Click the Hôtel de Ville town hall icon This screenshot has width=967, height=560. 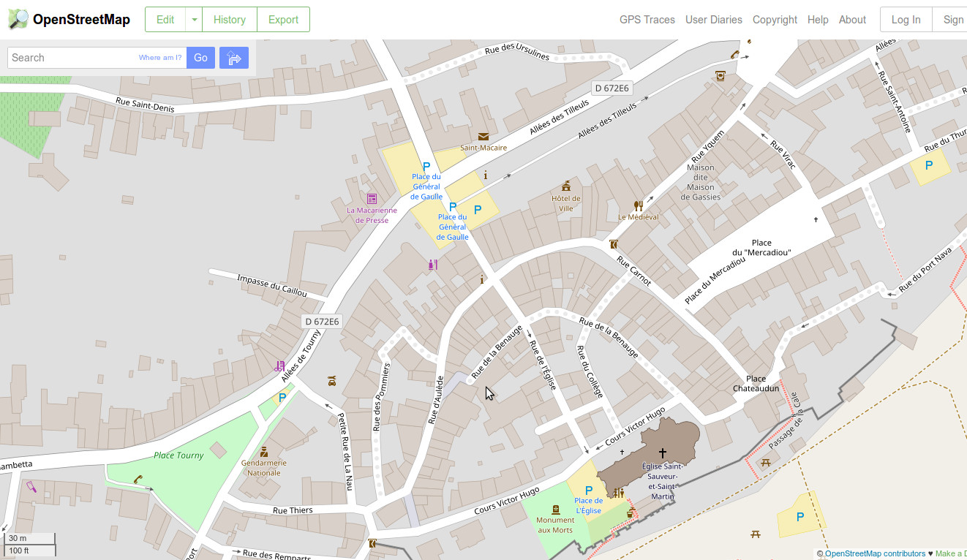[565, 186]
